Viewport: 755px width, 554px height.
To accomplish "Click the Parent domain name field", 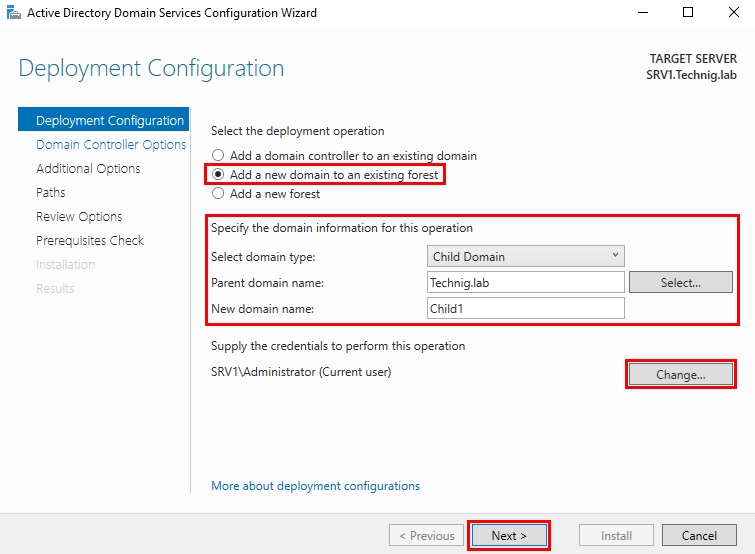I will click(526, 283).
